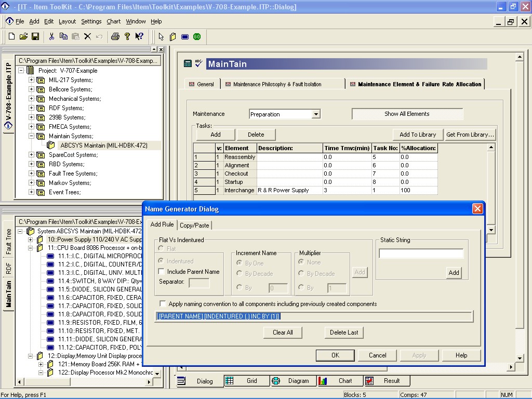Click the ABC spell check icon
532x399 pixels.
pyautogui.click(x=199, y=63)
